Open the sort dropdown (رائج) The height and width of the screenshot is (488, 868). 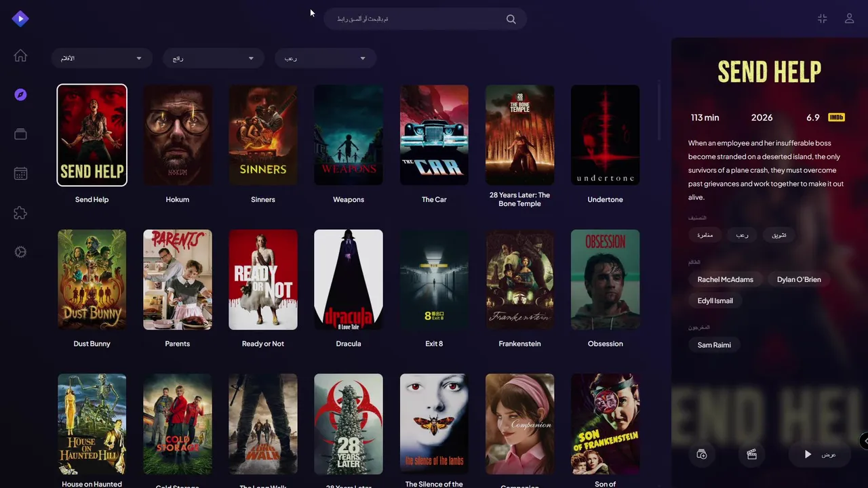[213, 58]
